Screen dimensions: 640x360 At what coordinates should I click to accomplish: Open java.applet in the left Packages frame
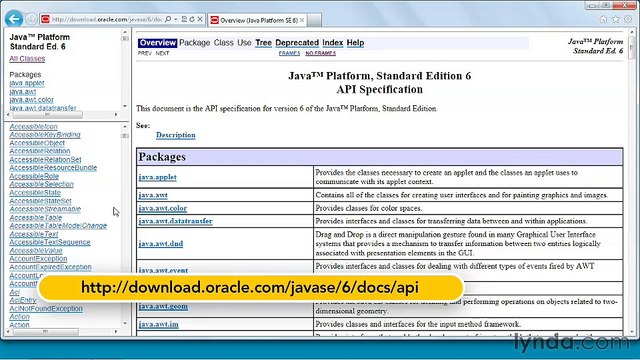point(27,83)
